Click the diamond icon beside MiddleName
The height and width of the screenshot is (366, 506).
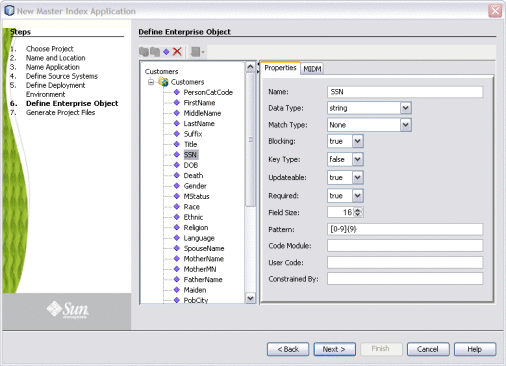[x=177, y=113]
